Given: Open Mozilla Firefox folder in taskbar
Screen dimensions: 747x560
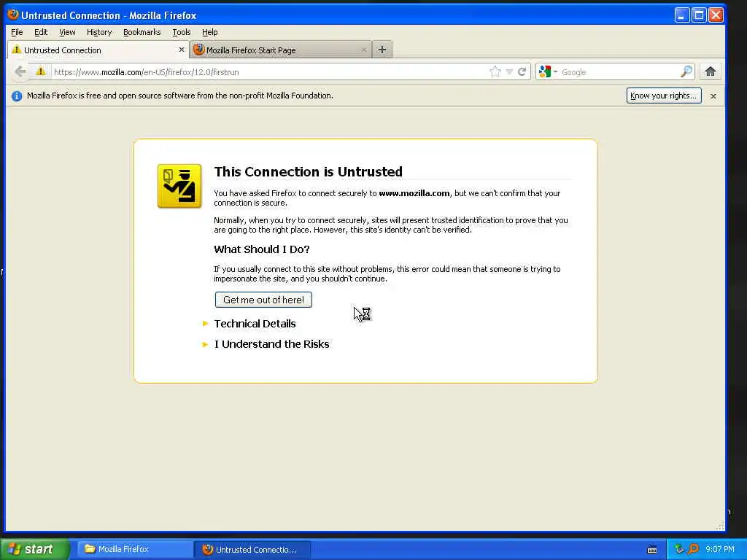Looking at the screenshot, I should point(134,549).
